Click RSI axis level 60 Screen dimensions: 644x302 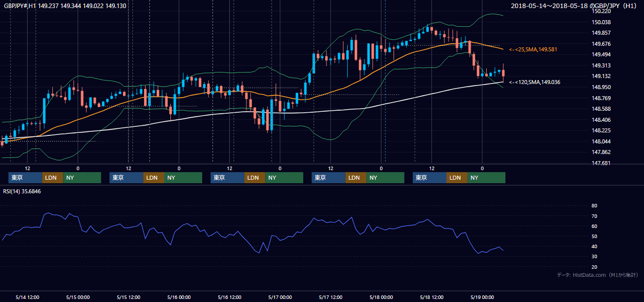[594, 226]
